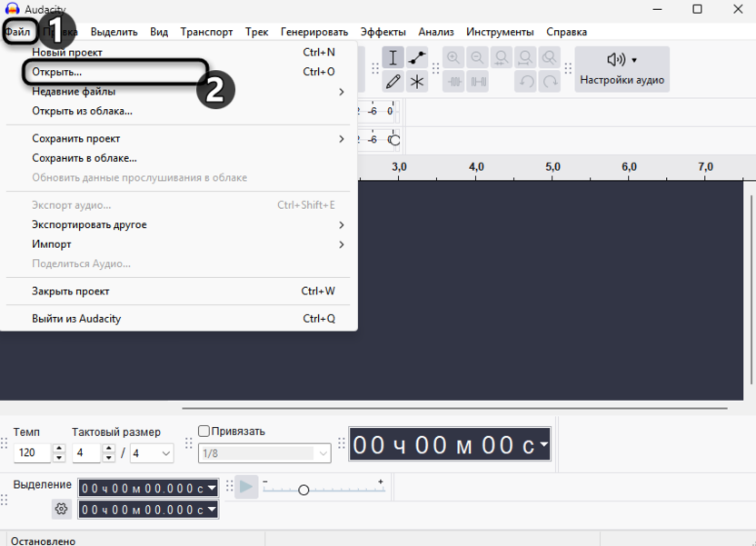
Task: Select the Draw tool pencil icon
Action: [393, 81]
